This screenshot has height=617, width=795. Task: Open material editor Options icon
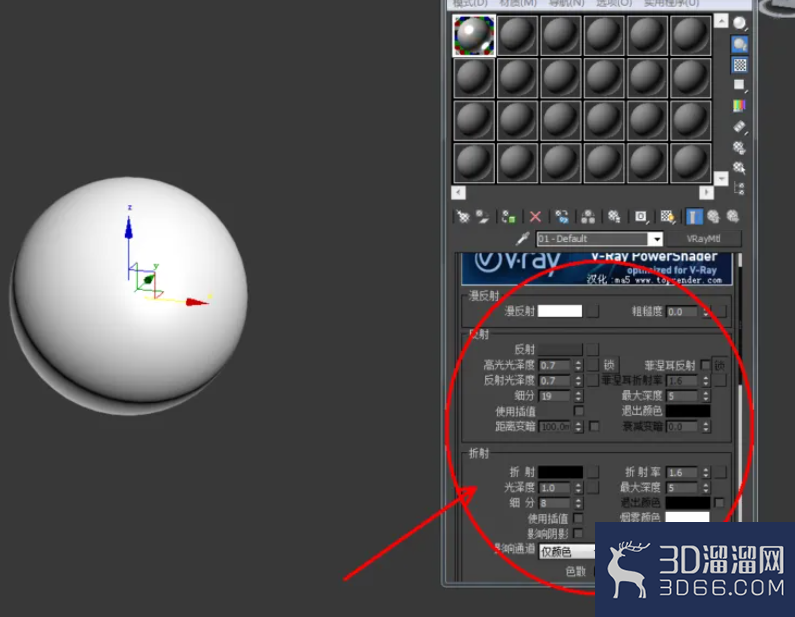click(740, 148)
